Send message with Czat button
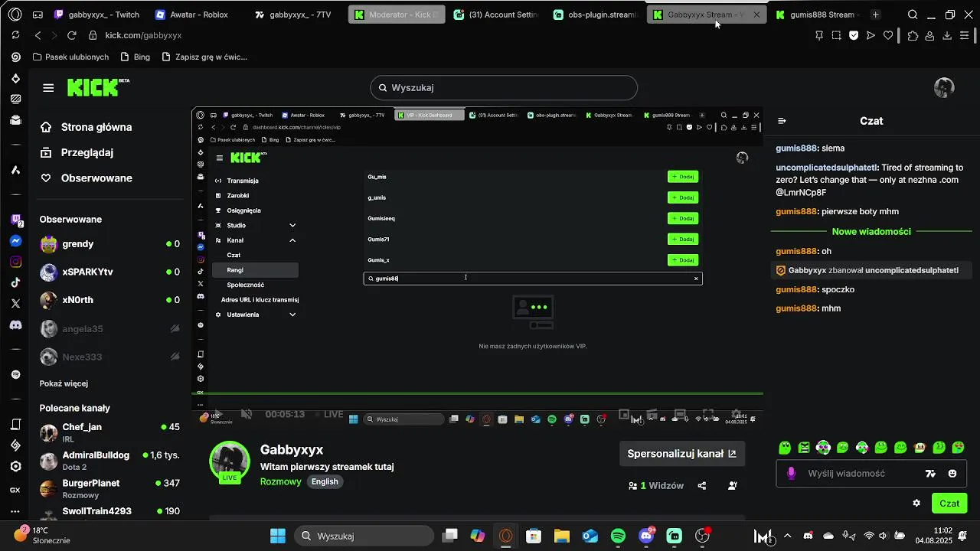 (x=949, y=503)
